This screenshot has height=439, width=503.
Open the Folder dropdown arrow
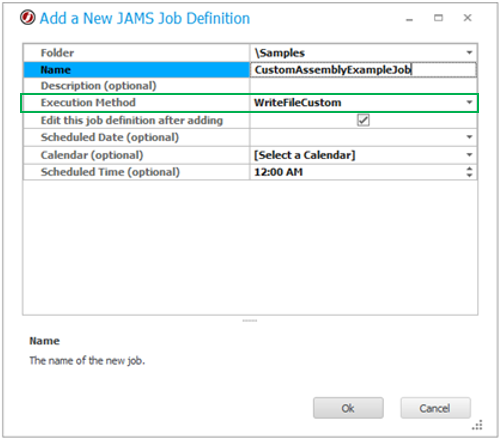pyautogui.click(x=469, y=53)
